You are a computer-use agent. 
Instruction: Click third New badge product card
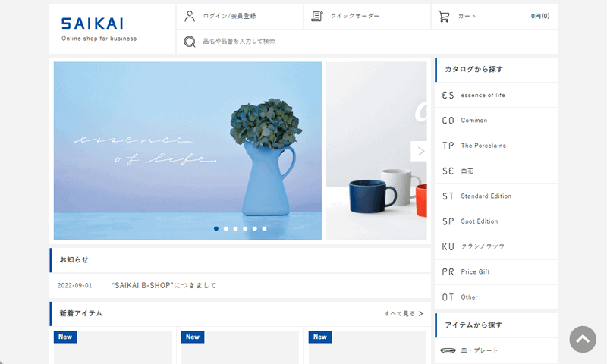click(x=367, y=347)
